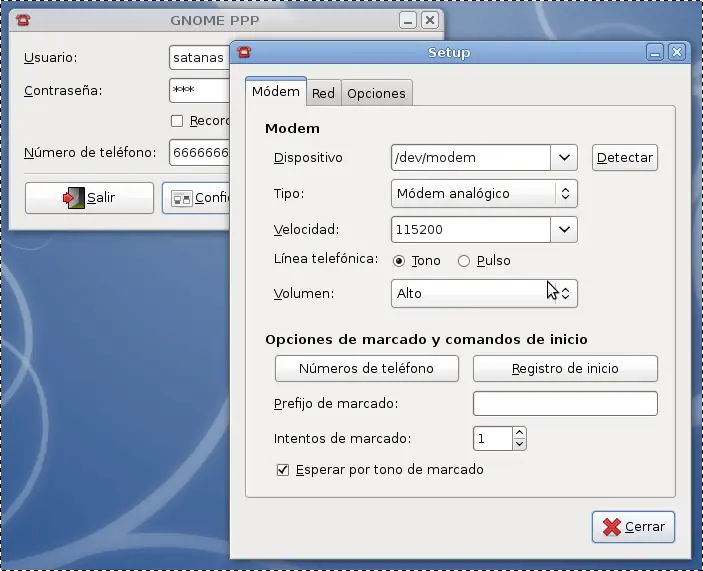Open Registro de inicio dialog
This screenshot has height=571, width=703.
pyautogui.click(x=565, y=368)
